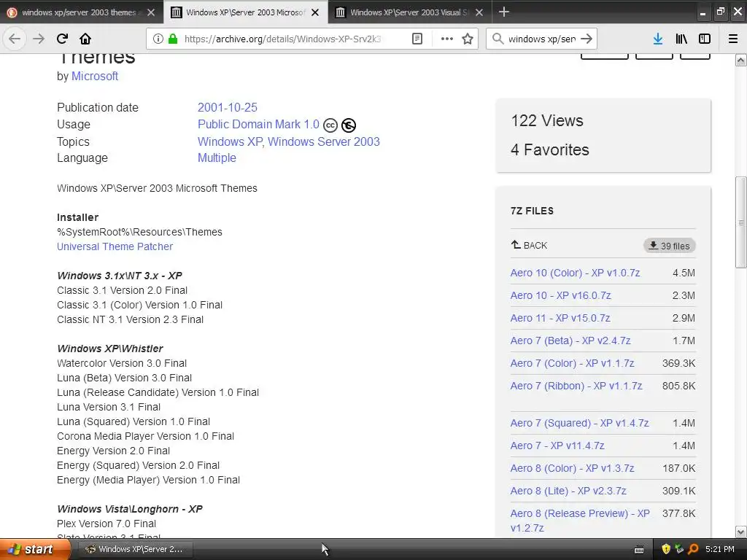Screen dimensions: 747x560
Task: Go back with the browser back arrow
Action: (15, 39)
